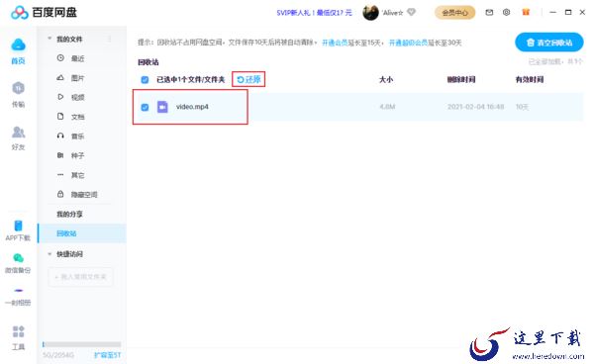Minimize the 百度网盘 window
Viewport: 594px width, 364px height.
[552, 13]
